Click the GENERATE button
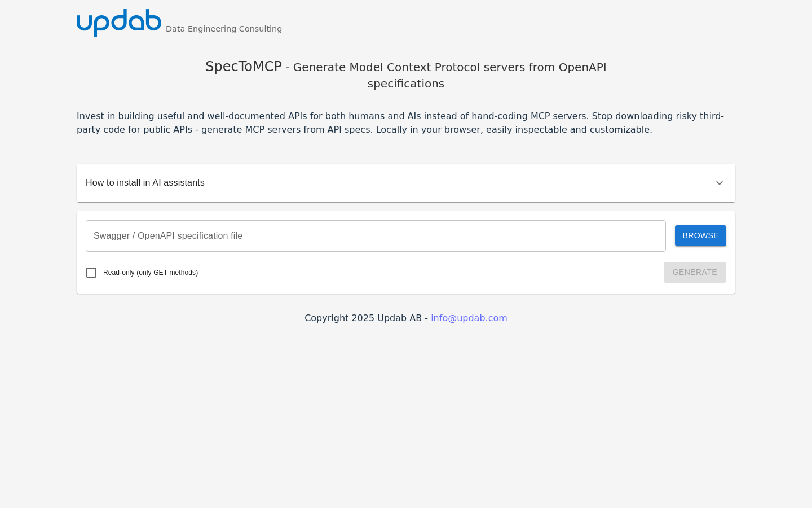 [x=695, y=272]
